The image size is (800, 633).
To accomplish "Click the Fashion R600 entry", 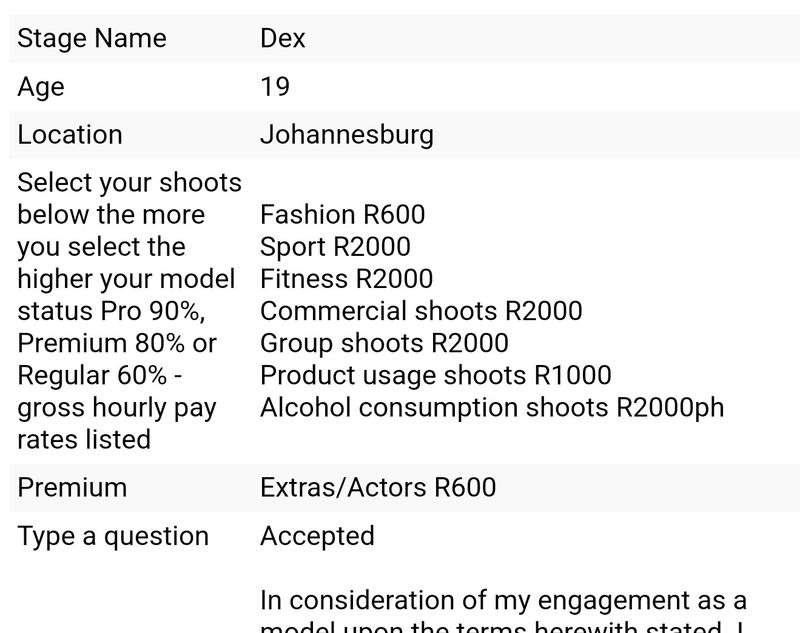I will tap(342, 214).
